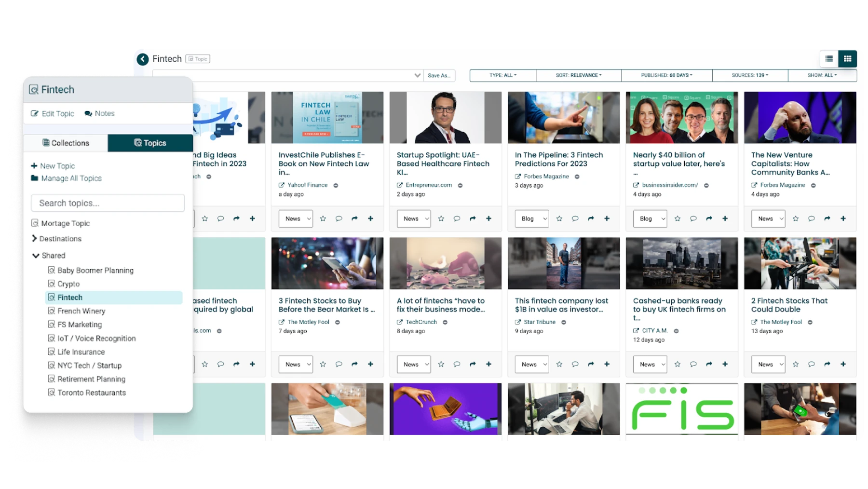Click the Search topics input field

pyautogui.click(x=108, y=203)
